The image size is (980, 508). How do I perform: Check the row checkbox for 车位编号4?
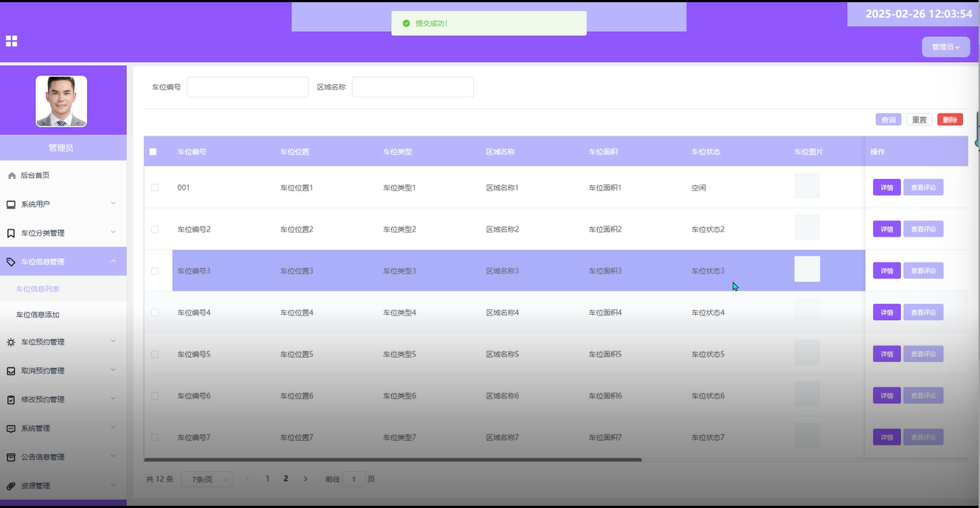click(155, 313)
